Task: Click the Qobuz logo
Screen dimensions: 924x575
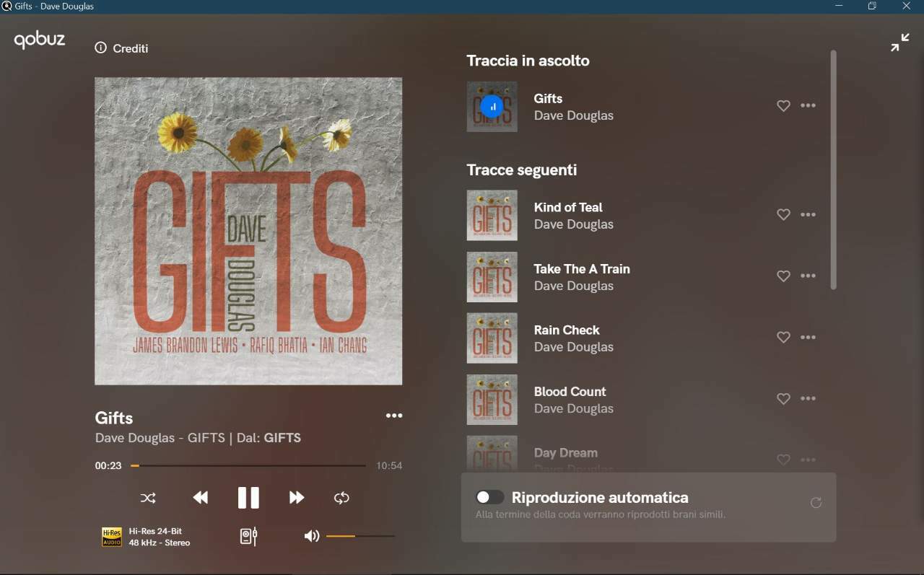Action: tap(40, 40)
